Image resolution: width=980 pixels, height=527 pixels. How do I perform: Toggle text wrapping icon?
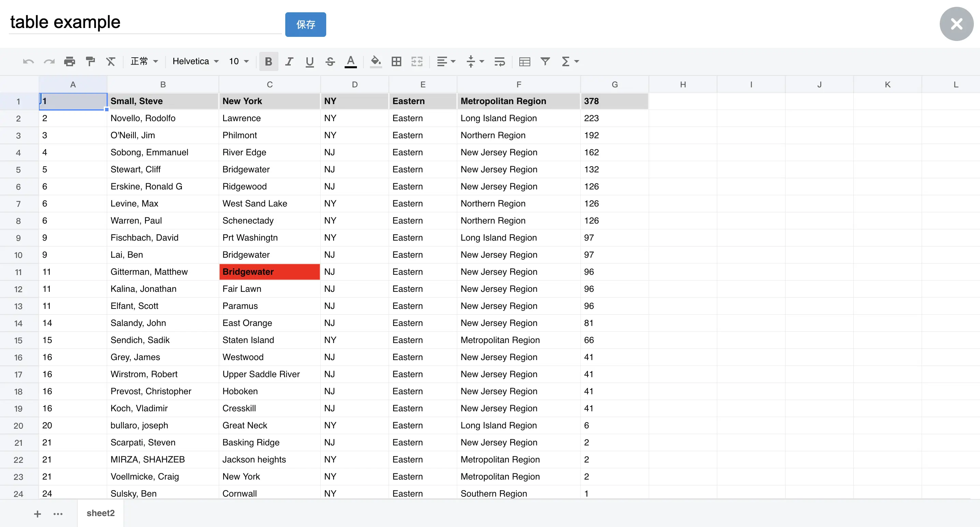(500, 62)
